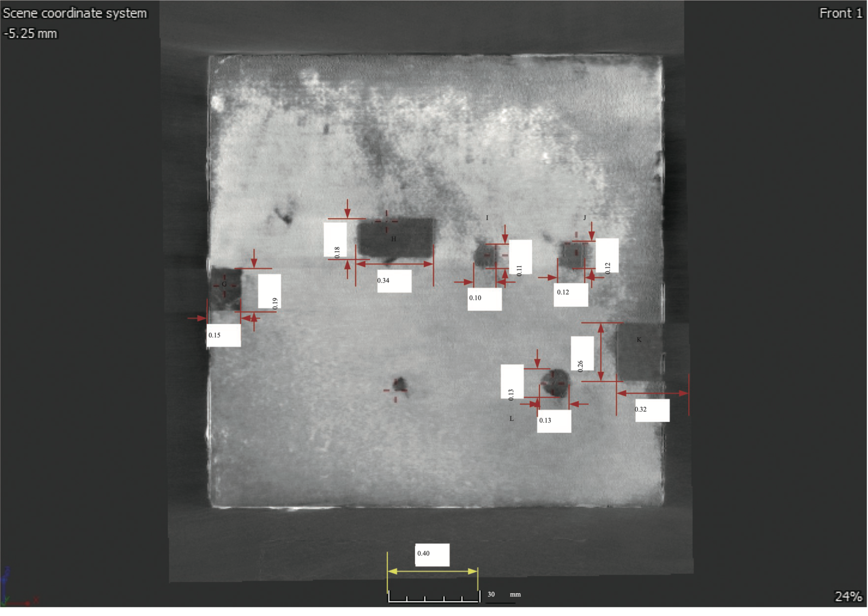Select the square defect below label J
868x616 pixels.
click(573, 254)
